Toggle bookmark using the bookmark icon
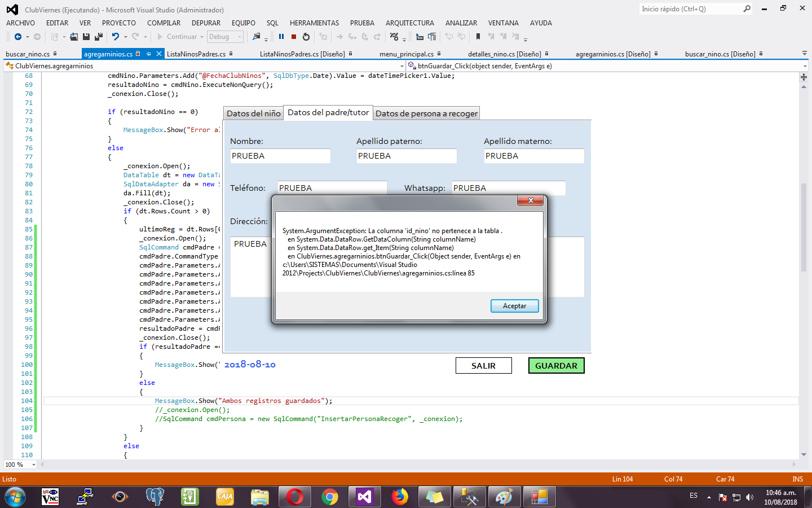This screenshot has height=508, width=812. tap(478, 37)
